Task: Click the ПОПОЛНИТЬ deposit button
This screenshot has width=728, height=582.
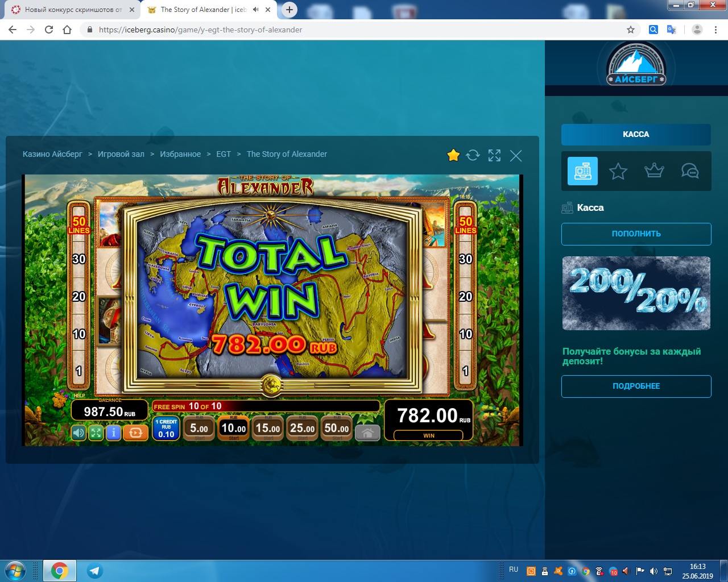Action: (636, 234)
